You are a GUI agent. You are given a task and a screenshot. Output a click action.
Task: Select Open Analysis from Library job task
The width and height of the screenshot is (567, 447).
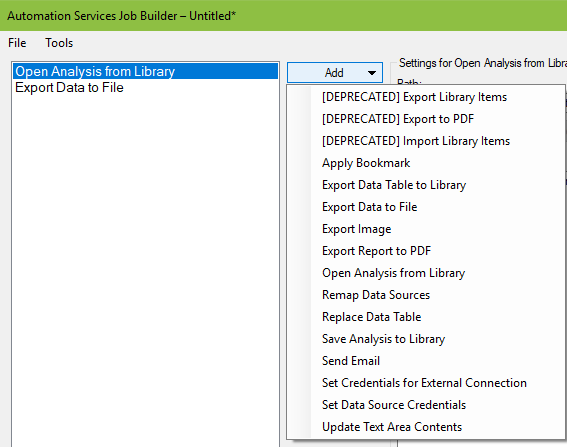145,71
